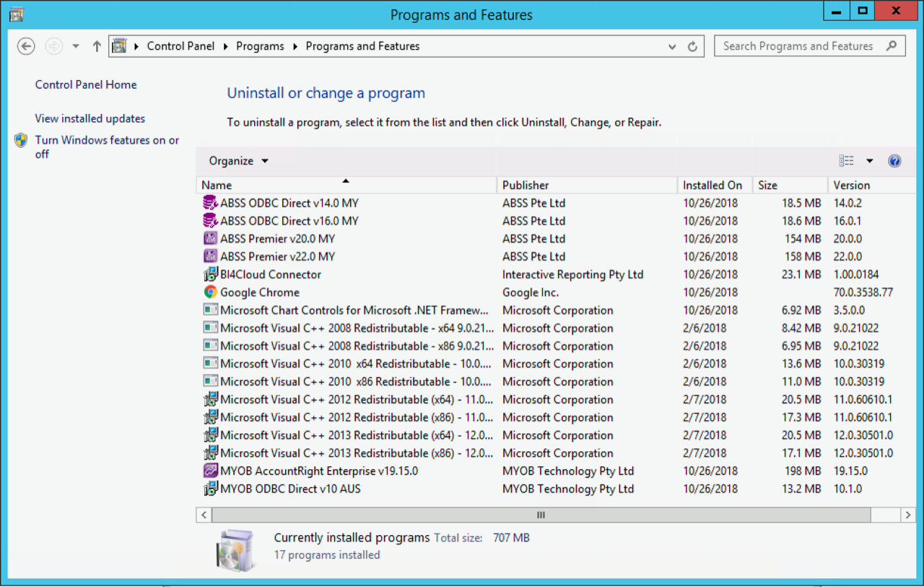Click the Visual C++ 2008 x86 Redistributable icon
924x587 pixels.
210,346
